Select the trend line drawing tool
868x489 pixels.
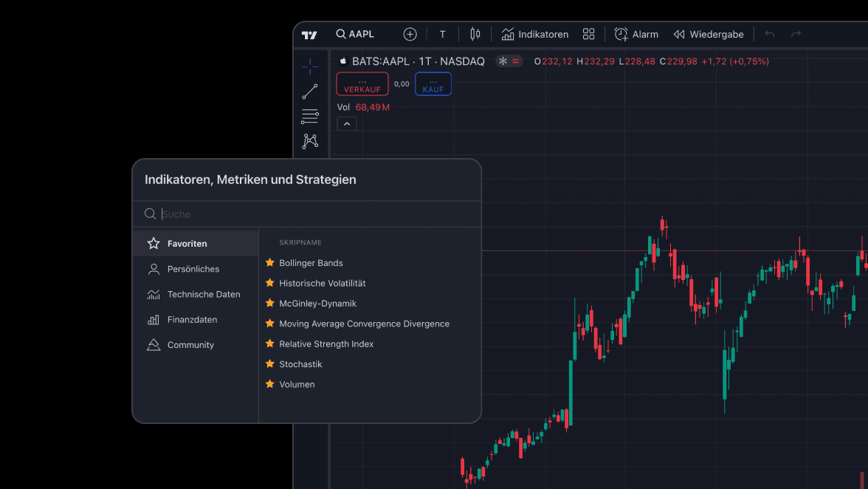(310, 91)
